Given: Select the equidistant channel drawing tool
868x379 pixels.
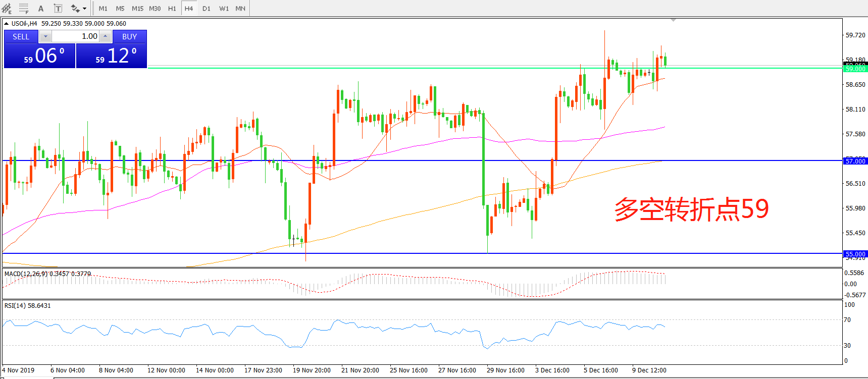Looking at the screenshot, I should pos(7,9).
